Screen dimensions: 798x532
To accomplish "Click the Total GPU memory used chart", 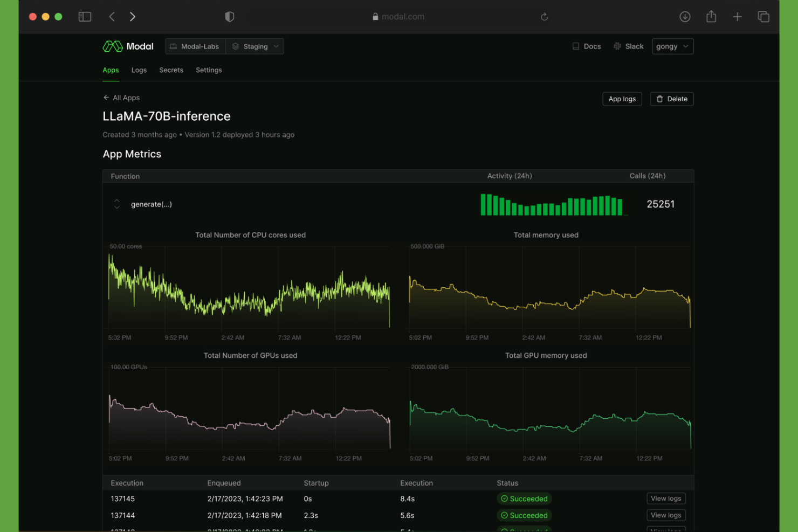I will click(550, 408).
